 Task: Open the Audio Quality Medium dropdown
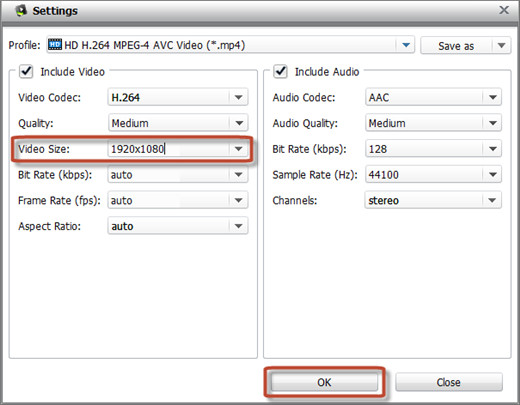click(433, 123)
